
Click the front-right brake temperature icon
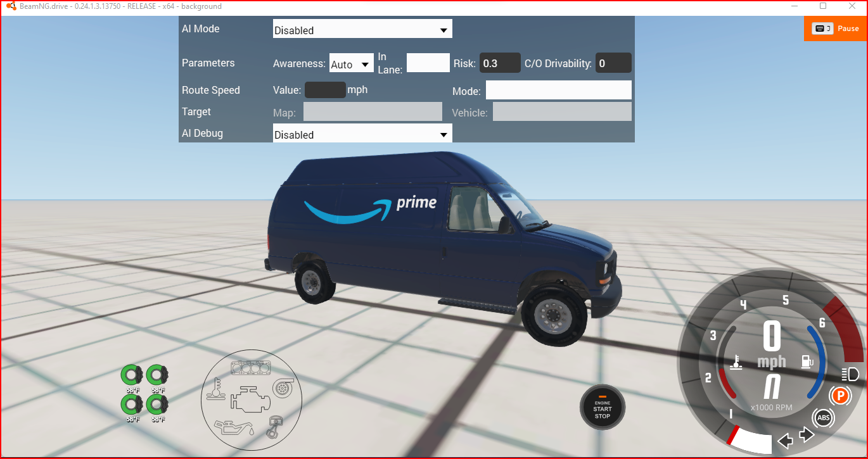[x=157, y=376]
